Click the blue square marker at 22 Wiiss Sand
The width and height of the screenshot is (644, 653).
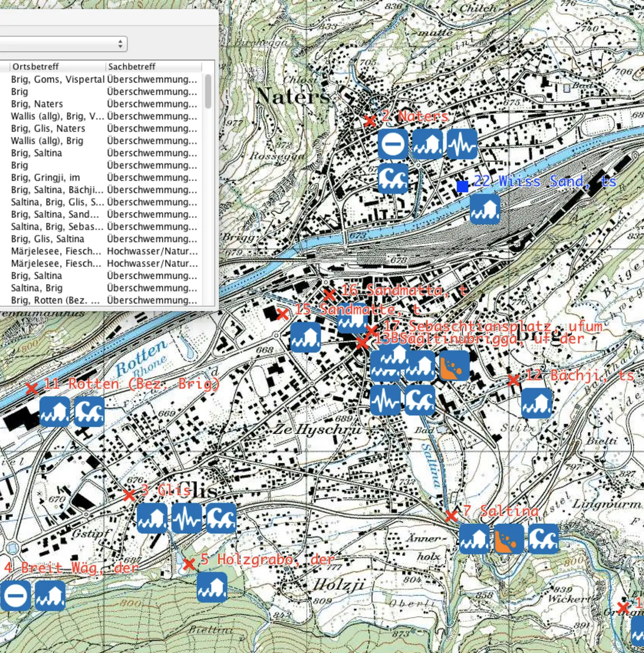(x=462, y=186)
